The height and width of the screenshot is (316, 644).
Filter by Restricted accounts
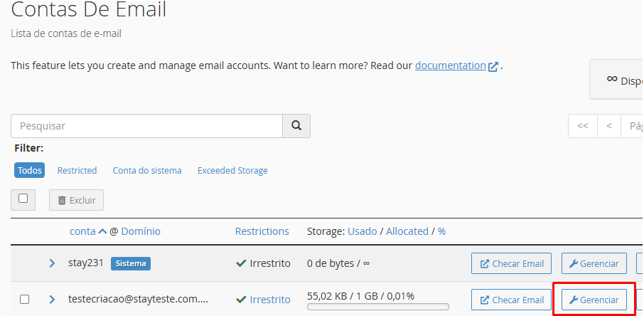[77, 171]
